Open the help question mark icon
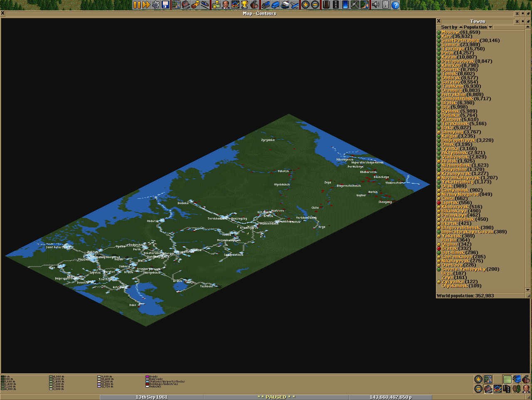Image resolution: width=532 pixels, height=400 pixels. (395, 5)
